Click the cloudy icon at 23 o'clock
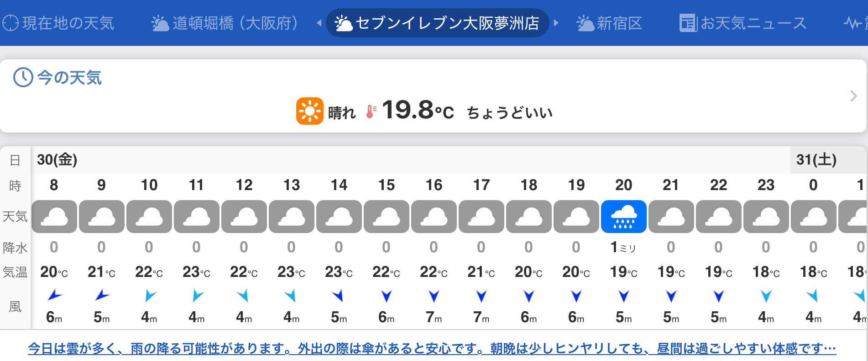 point(766,217)
